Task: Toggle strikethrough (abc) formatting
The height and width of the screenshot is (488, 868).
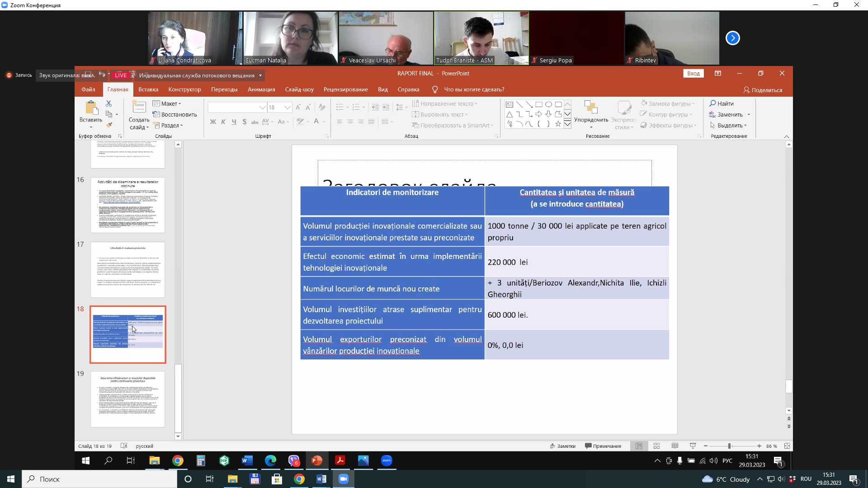Action: pos(255,122)
